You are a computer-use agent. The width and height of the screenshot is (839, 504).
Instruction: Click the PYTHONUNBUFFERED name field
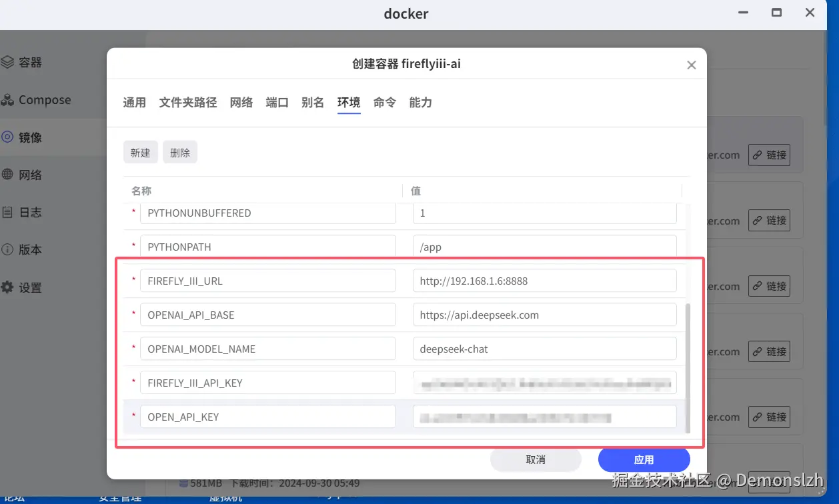[268, 213]
